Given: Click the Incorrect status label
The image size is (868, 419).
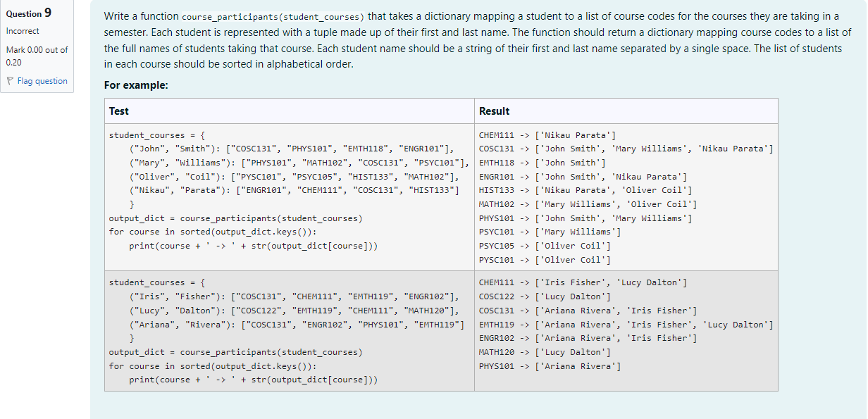Looking at the screenshot, I should point(23,32).
